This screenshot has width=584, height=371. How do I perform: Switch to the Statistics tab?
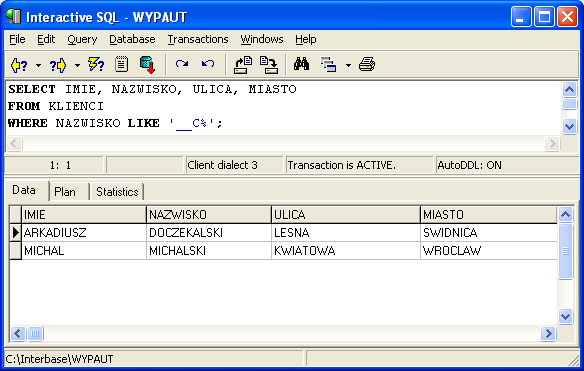pos(117,192)
